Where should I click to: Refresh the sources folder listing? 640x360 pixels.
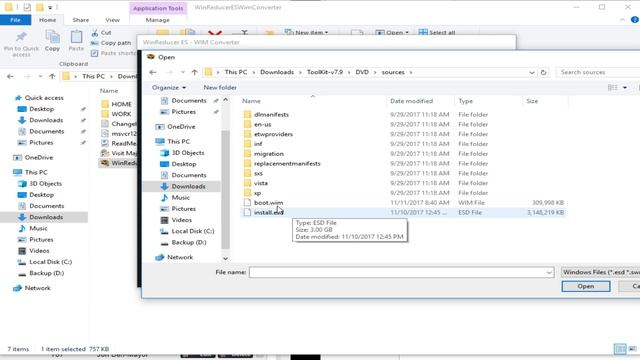(x=543, y=72)
